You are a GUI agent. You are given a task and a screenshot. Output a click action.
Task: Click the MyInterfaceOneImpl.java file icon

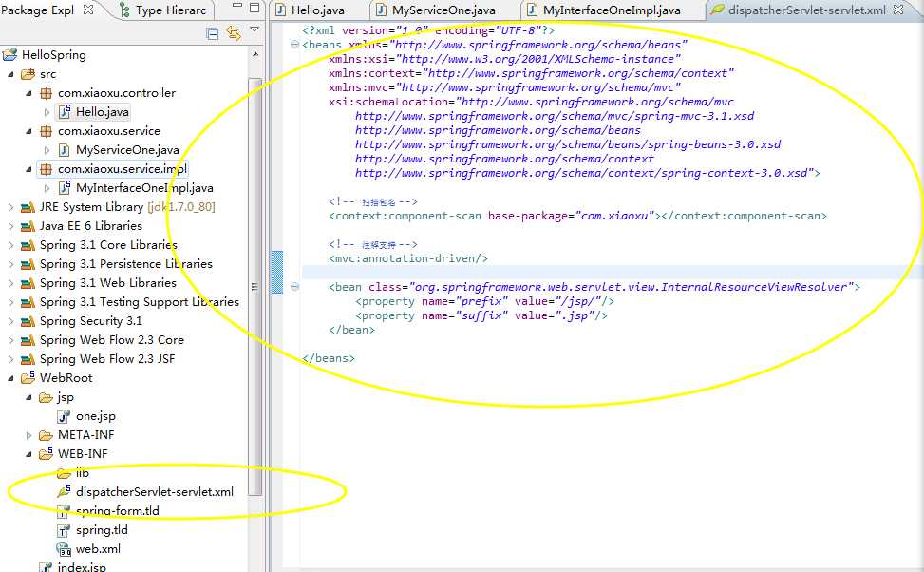65,188
